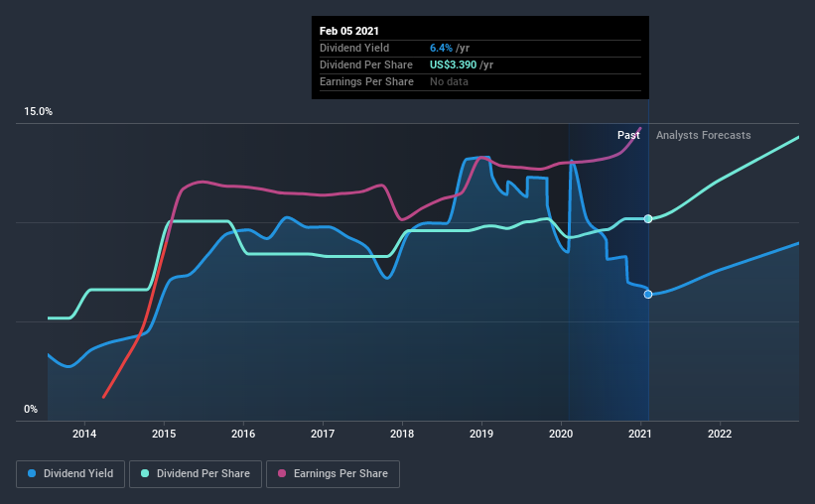Click the teal Dividend Per Share legend dot
Viewport: 815px width, 504px height.
(145, 473)
